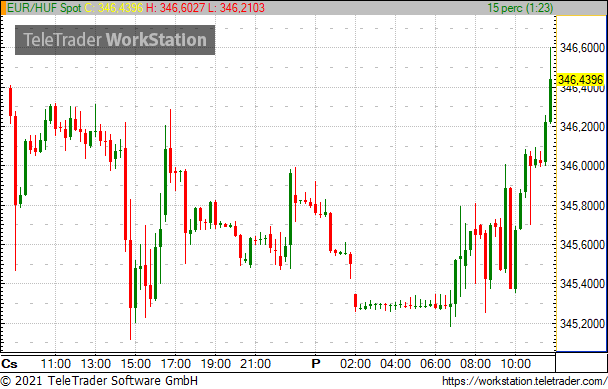608x389 pixels.
Task: Click the orange marker beside EUR/HUF title
Action: tap(3, 8)
